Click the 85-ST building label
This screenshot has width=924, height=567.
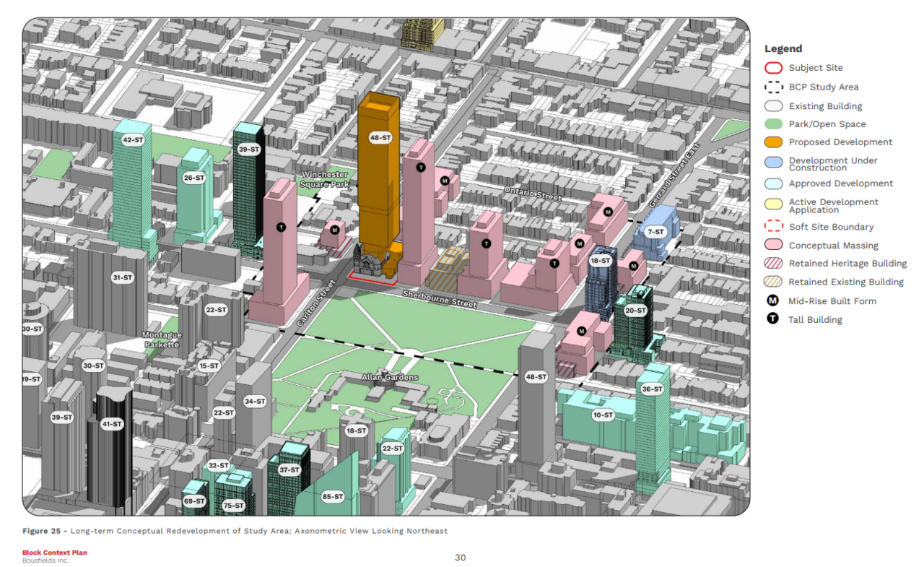coord(332,497)
